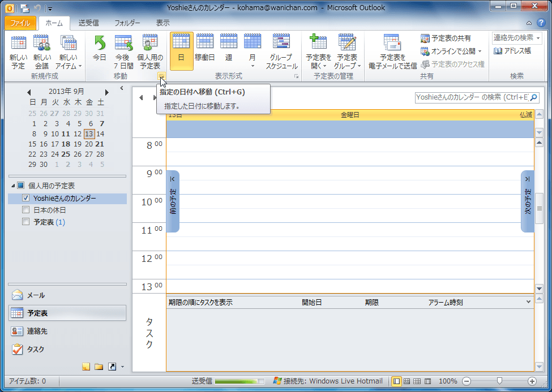Create a new meeting (新しい会議)

[41, 52]
